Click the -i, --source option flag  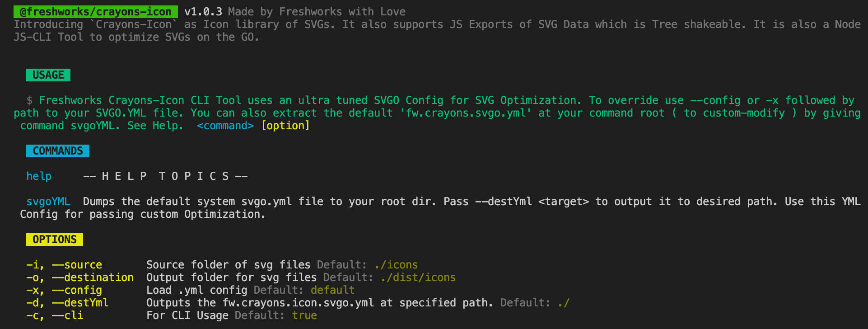(64, 264)
